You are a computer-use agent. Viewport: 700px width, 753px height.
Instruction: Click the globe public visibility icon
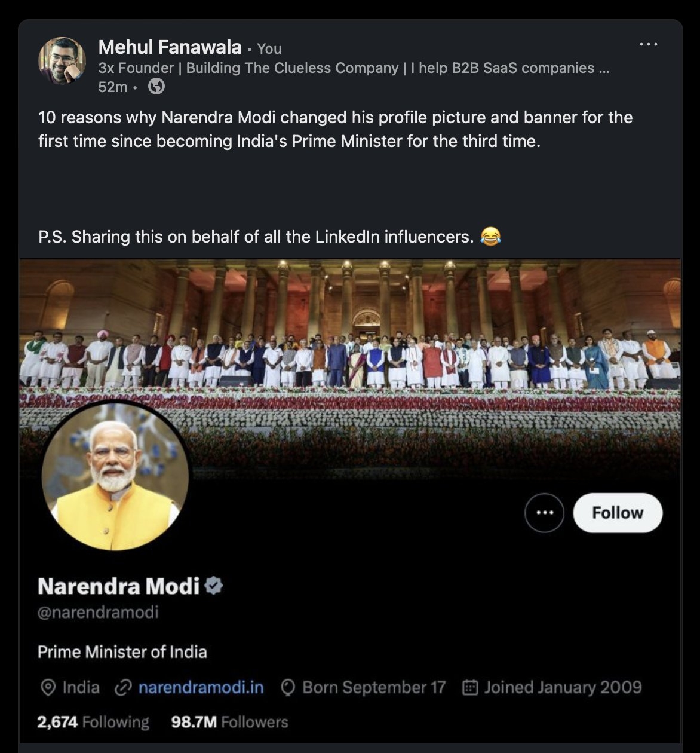click(156, 87)
